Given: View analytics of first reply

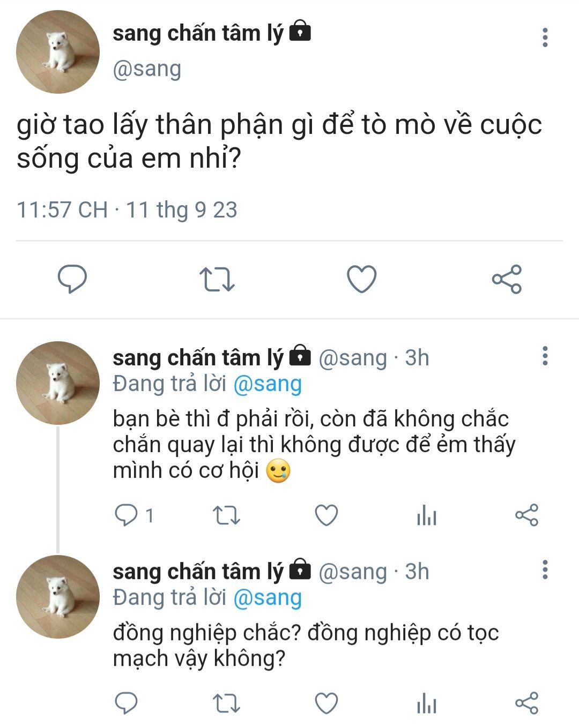Looking at the screenshot, I should [x=427, y=516].
